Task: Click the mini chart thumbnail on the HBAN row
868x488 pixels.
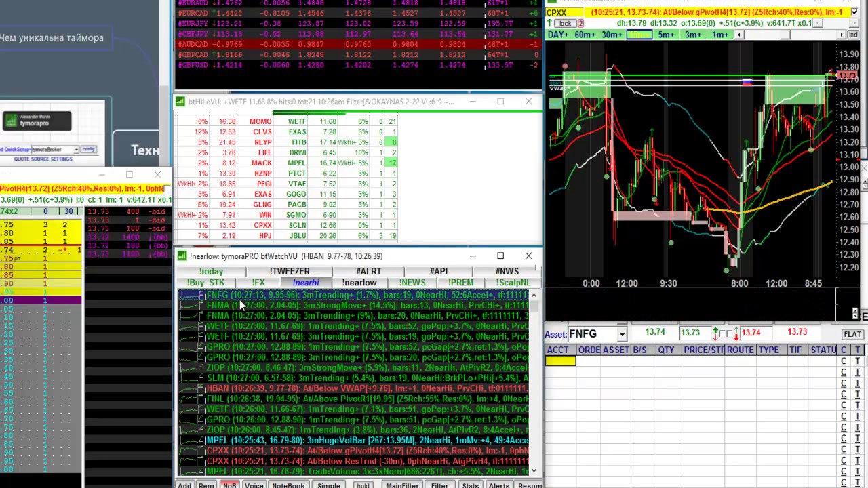Action: 192,388
